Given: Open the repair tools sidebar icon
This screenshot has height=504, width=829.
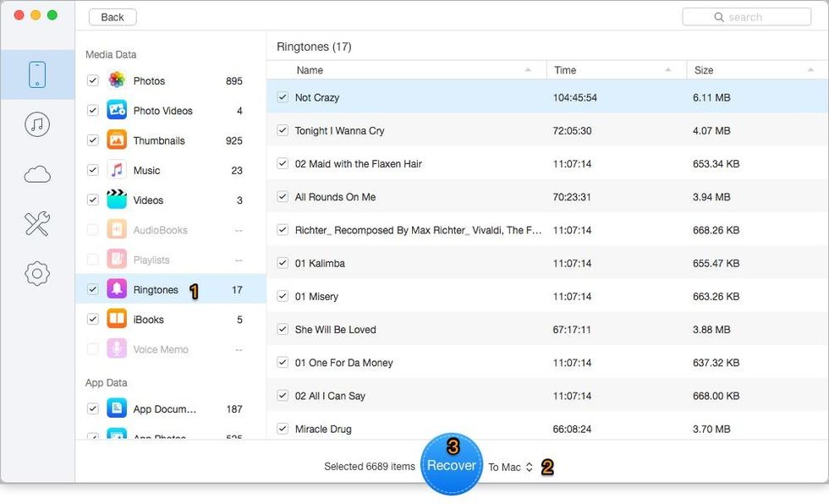Looking at the screenshot, I should pos(37,223).
